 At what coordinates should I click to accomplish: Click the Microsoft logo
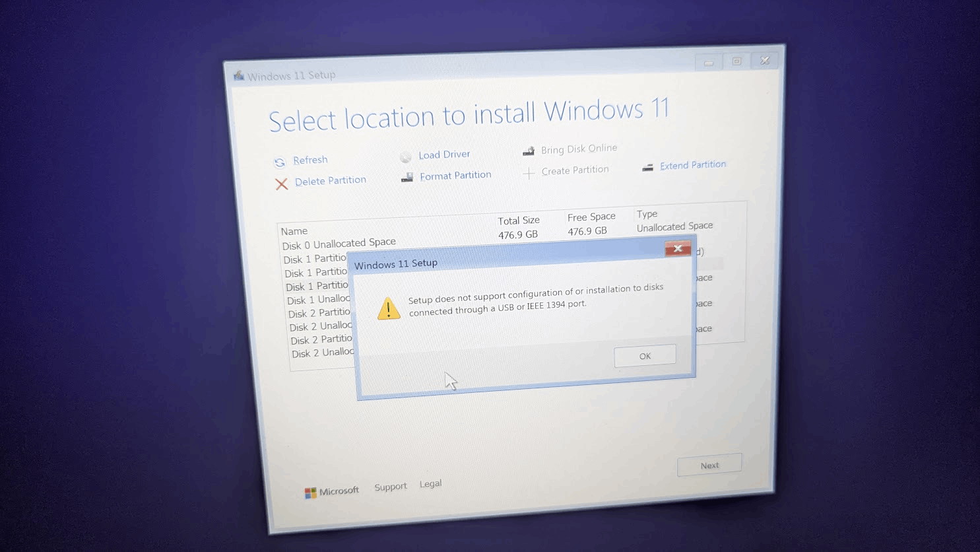click(x=310, y=493)
